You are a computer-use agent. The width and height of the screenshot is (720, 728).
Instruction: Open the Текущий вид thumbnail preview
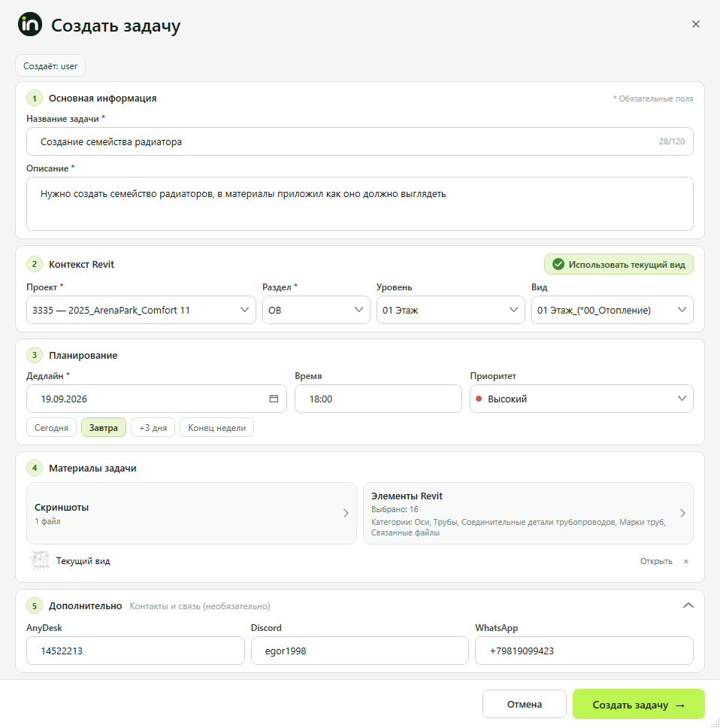pos(39,561)
